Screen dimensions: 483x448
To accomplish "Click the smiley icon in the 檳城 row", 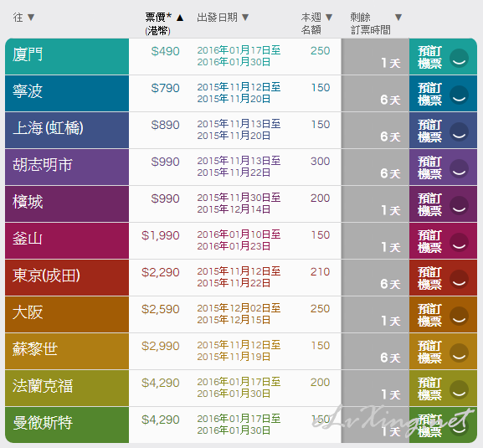I will click(x=459, y=205).
